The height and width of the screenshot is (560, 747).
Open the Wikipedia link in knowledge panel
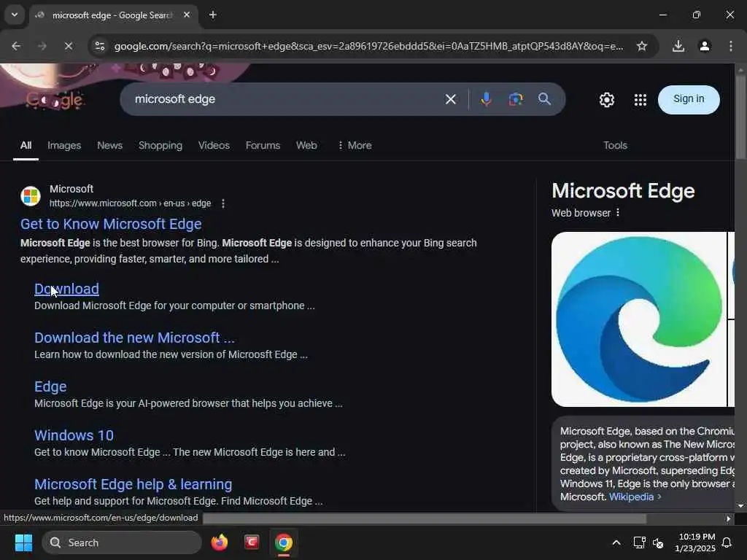[631, 497]
